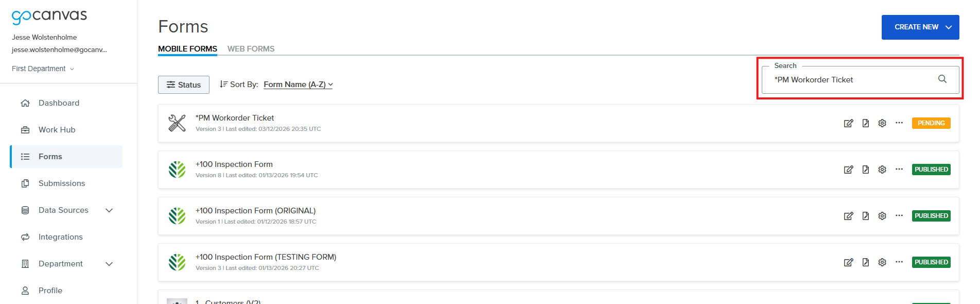
Task: Expand the Department sidebar section
Action: pos(109,264)
